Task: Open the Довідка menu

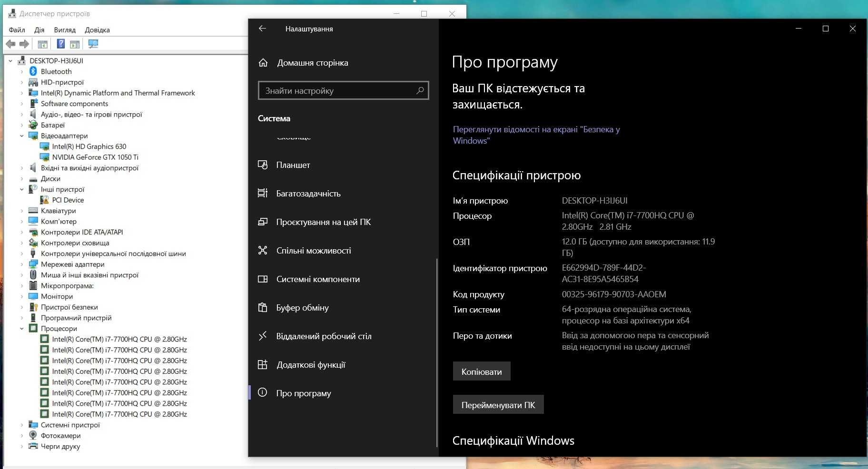Action: tap(97, 29)
